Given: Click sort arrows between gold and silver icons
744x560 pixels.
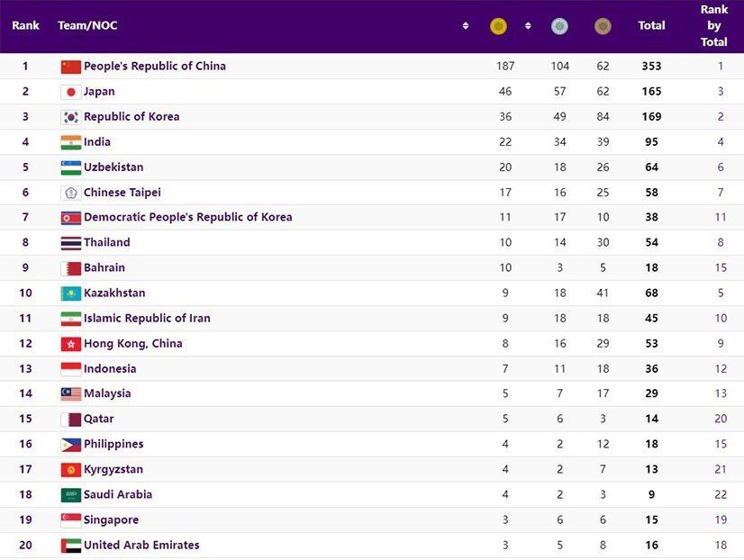Looking at the screenshot, I should [528, 26].
